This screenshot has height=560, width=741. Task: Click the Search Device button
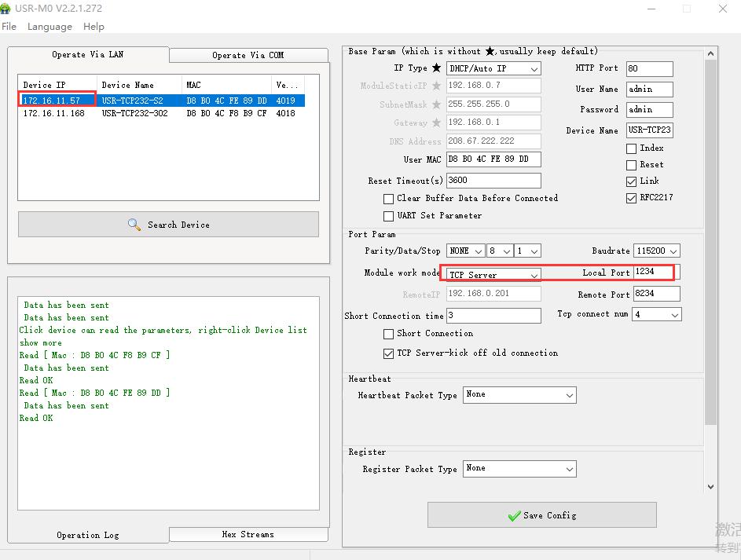(x=168, y=225)
